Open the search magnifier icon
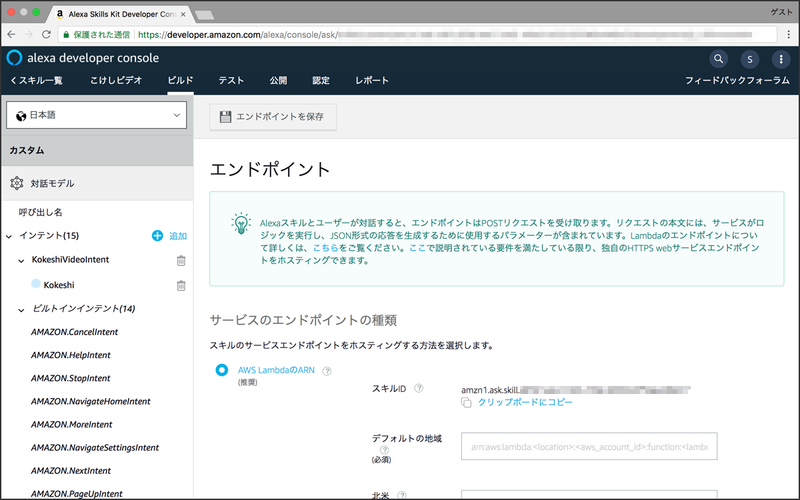Image resolution: width=800 pixels, height=500 pixels. pyautogui.click(x=718, y=59)
